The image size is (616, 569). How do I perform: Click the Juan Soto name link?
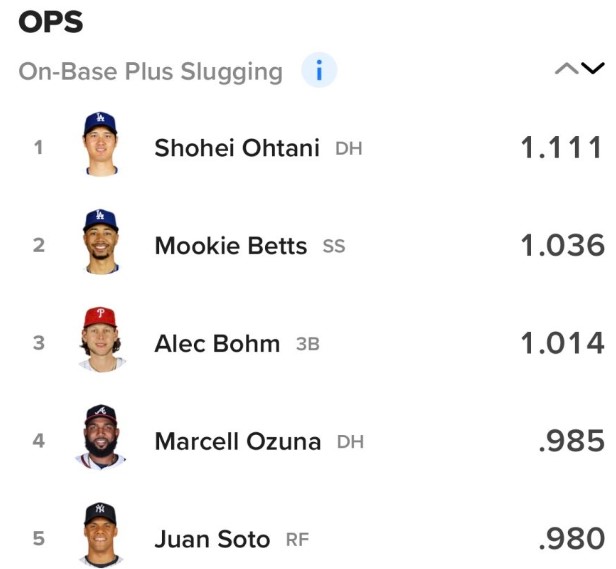pyautogui.click(x=212, y=539)
